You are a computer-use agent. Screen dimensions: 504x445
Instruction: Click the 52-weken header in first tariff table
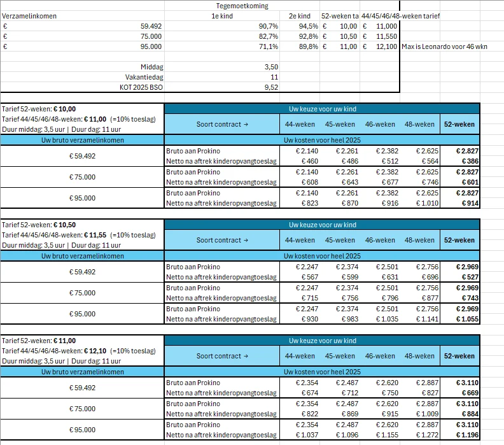coord(459,124)
